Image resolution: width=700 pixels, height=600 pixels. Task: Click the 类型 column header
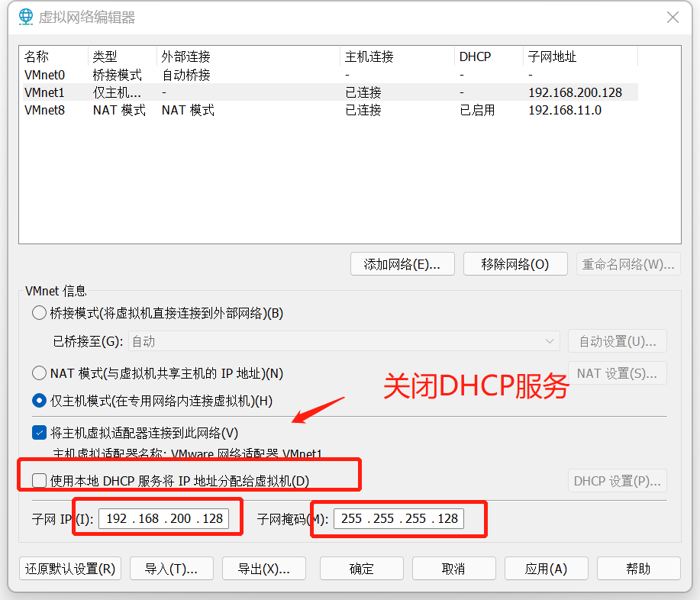tap(123, 56)
